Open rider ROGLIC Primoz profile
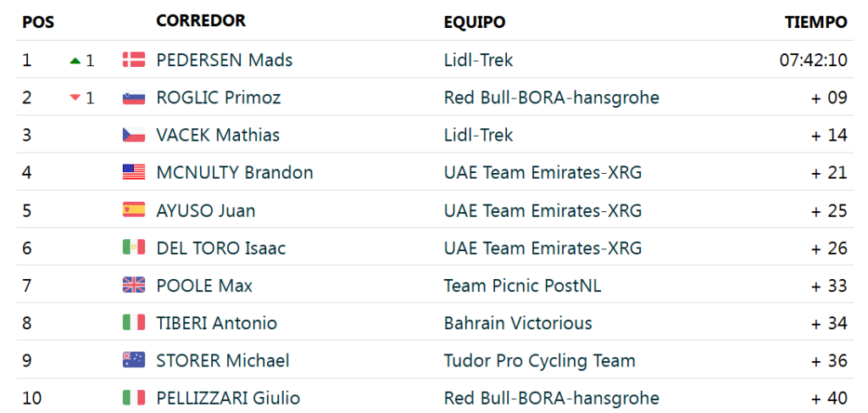 [219, 98]
